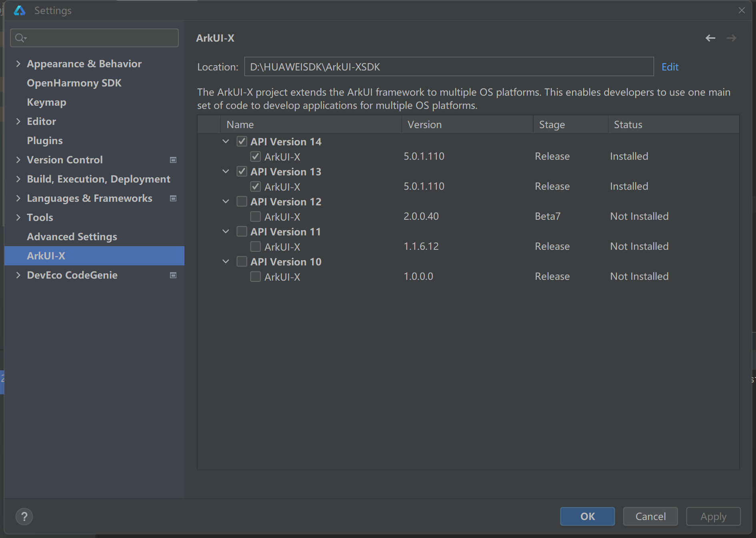
Task: Check API Version 10 checkbox
Action: tap(242, 261)
